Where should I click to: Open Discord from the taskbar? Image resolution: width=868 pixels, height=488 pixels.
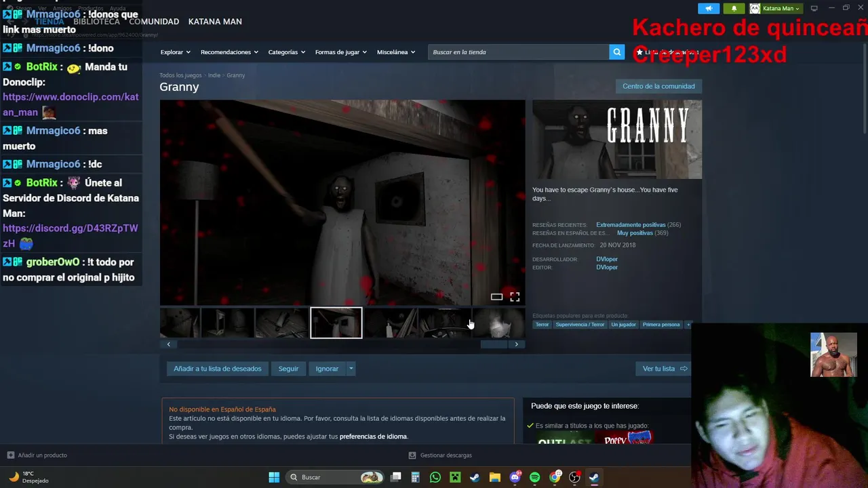[515, 477]
